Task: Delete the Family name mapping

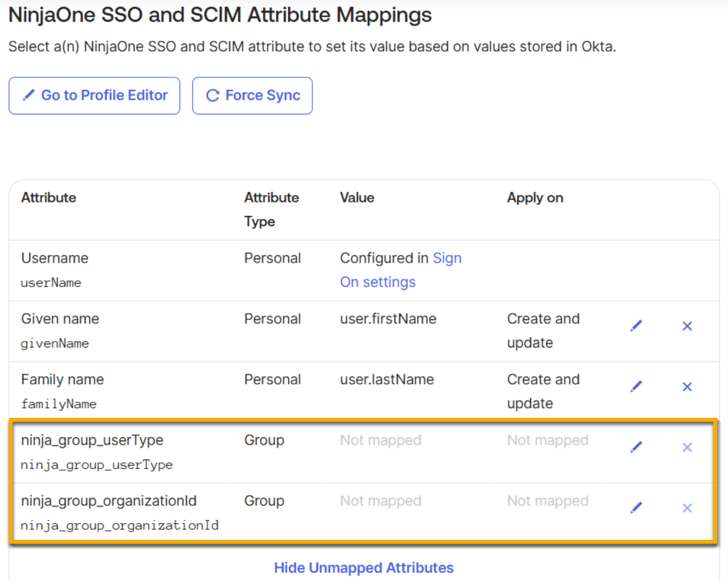Action: tap(687, 387)
